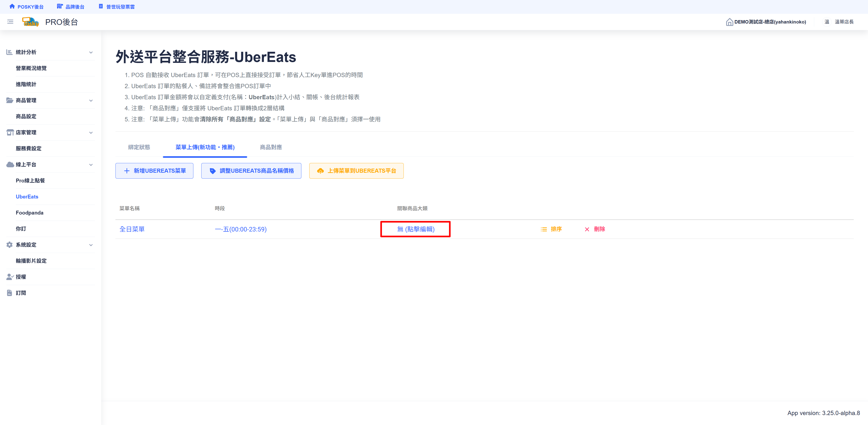The width and height of the screenshot is (868, 425).
Task: Switch to the 綁定狀態 tab
Action: [x=139, y=147]
